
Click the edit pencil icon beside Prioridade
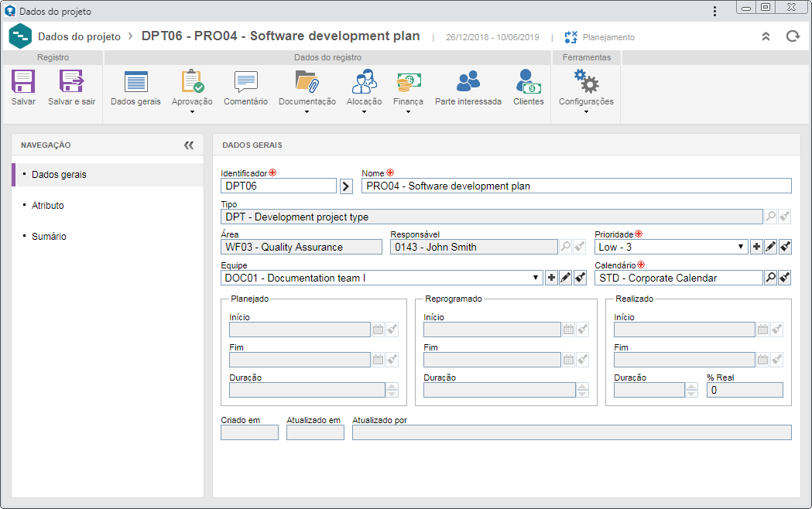click(x=770, y=247)
